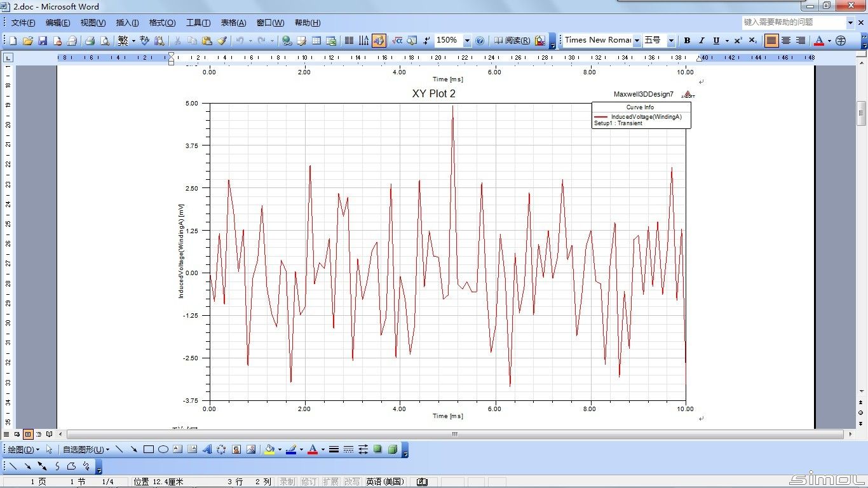Toggle Subscript formatting
The width and height of the screenshot is (868, 488).
[752, 41]
